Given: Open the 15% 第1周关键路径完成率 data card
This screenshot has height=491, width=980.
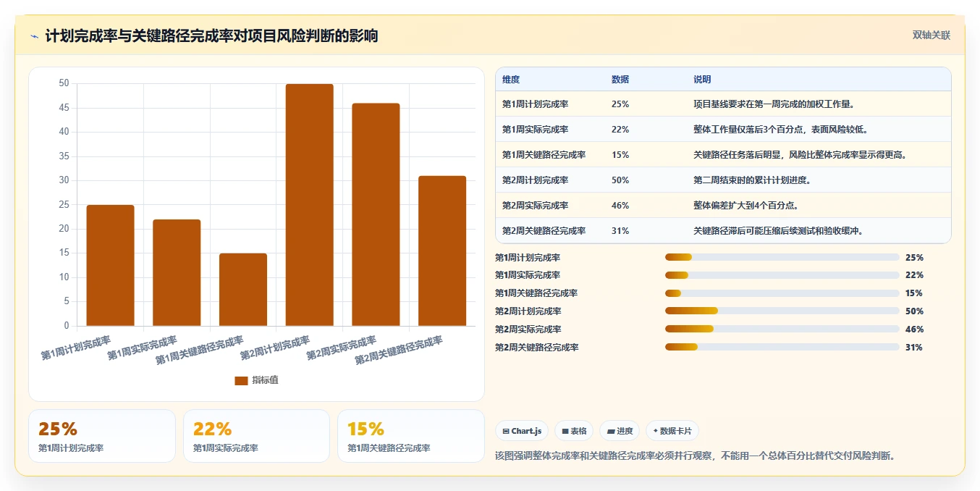Looking at the screenshot, I should pyautogui.click(x=411, y=436).
